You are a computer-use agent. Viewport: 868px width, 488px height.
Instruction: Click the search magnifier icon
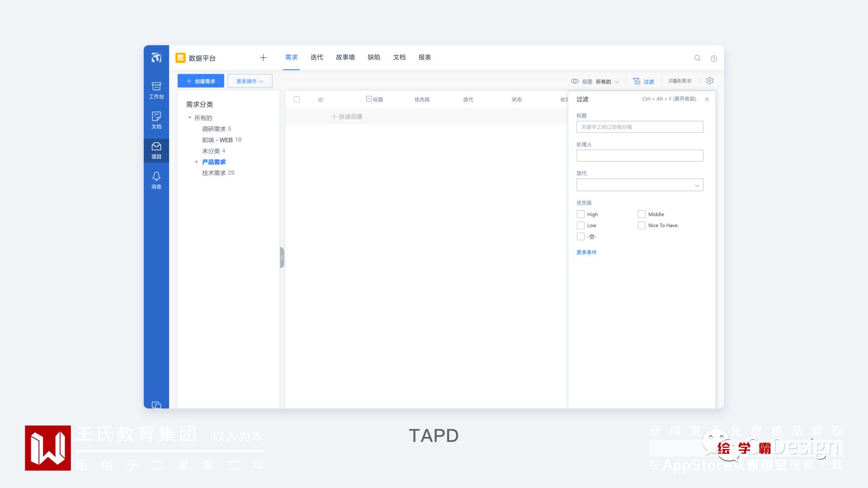click(697, 58)
